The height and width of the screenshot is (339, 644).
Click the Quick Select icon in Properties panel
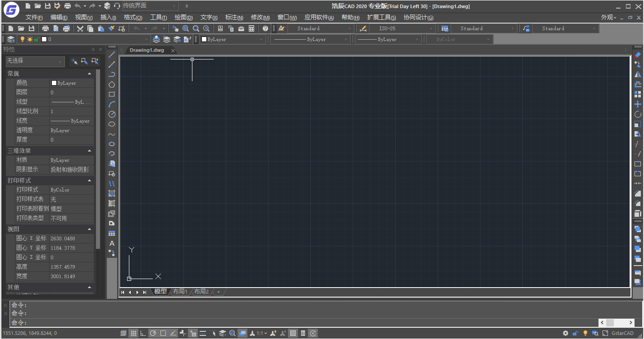pos(95,61)
